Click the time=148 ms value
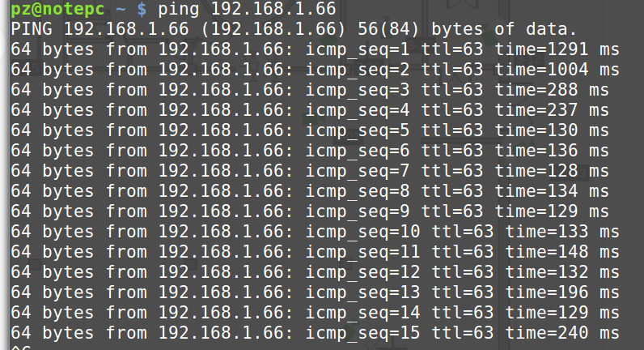 click(x=561, y=252)
